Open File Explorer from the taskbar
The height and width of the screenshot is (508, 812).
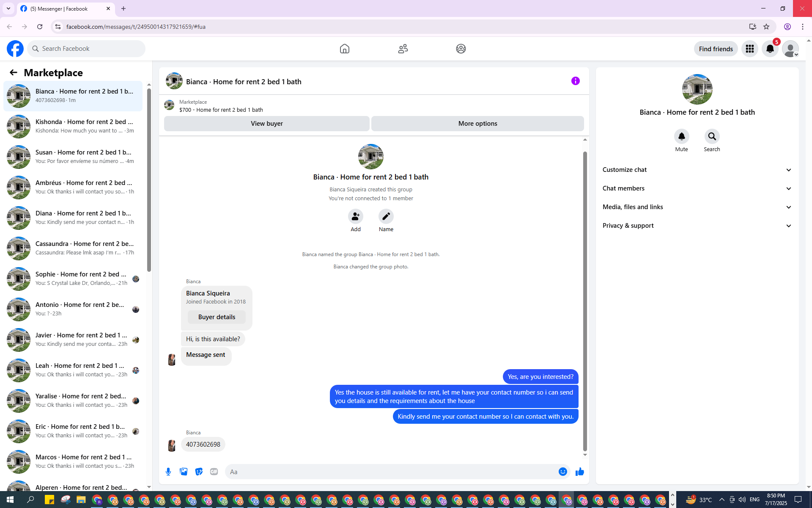[x=81, y=500]
